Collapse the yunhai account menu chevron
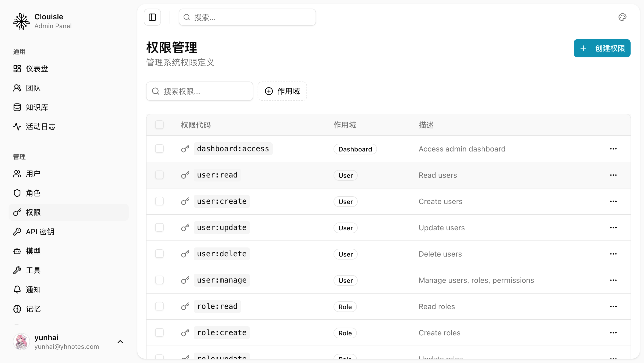This screenshot has height=363, width=644. [120, 342]
